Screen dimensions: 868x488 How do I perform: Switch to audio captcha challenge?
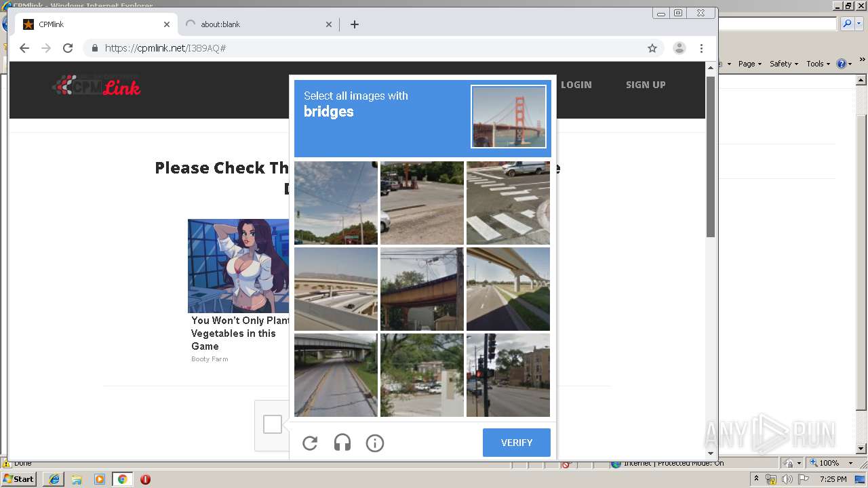(x=342, y=443)
